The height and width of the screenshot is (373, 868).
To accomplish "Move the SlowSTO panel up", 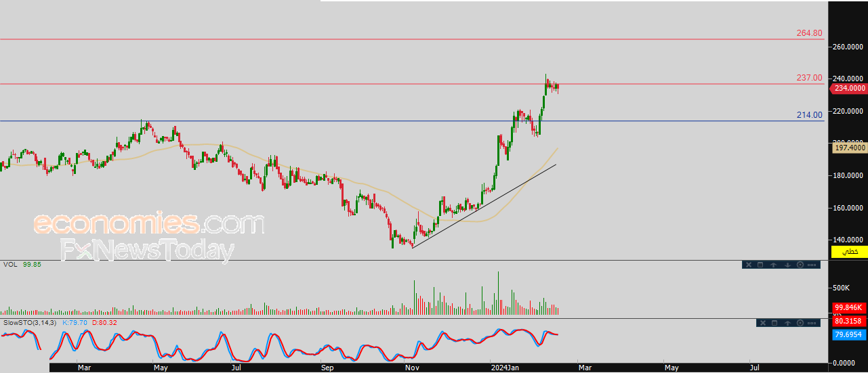I will coord(787,323).
